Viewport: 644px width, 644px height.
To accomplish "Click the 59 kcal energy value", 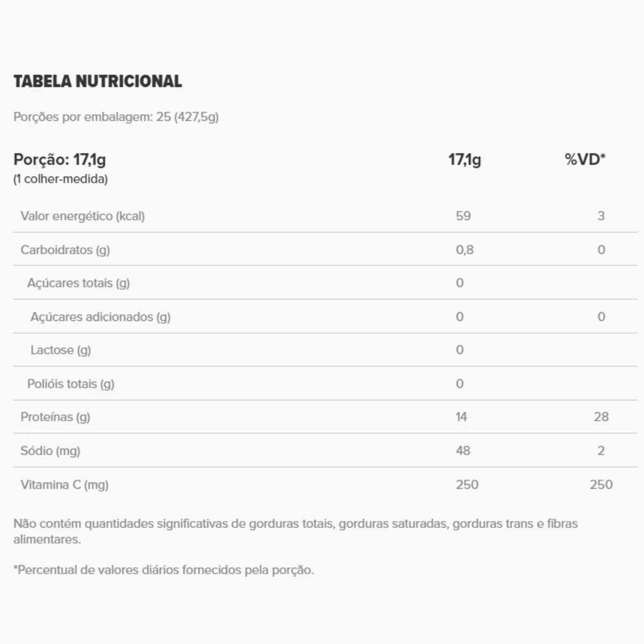I will [463, 216].
